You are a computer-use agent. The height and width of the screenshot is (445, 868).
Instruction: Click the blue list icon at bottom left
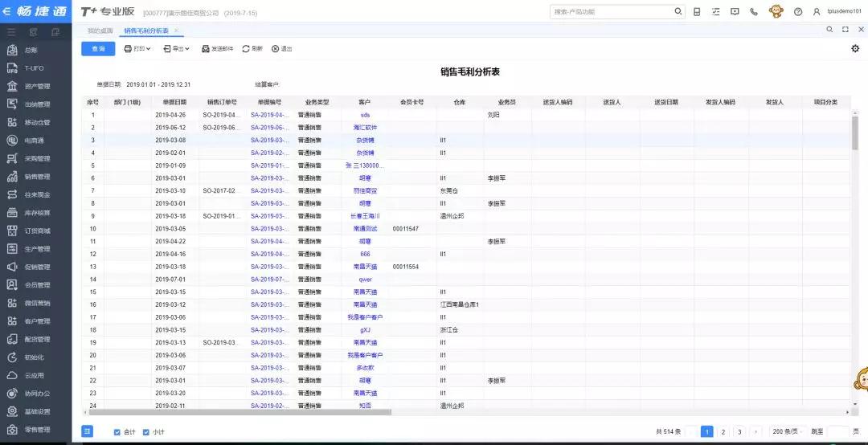(x=87, y=431)
